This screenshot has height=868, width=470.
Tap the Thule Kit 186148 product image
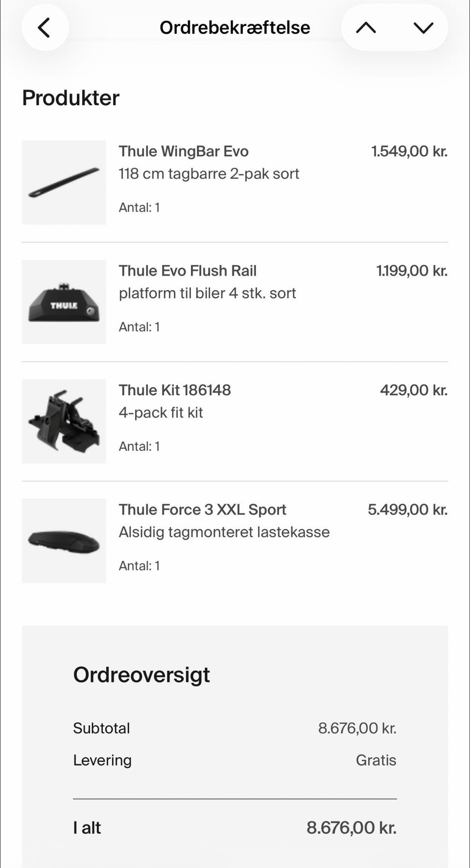[x=64, y=421]
